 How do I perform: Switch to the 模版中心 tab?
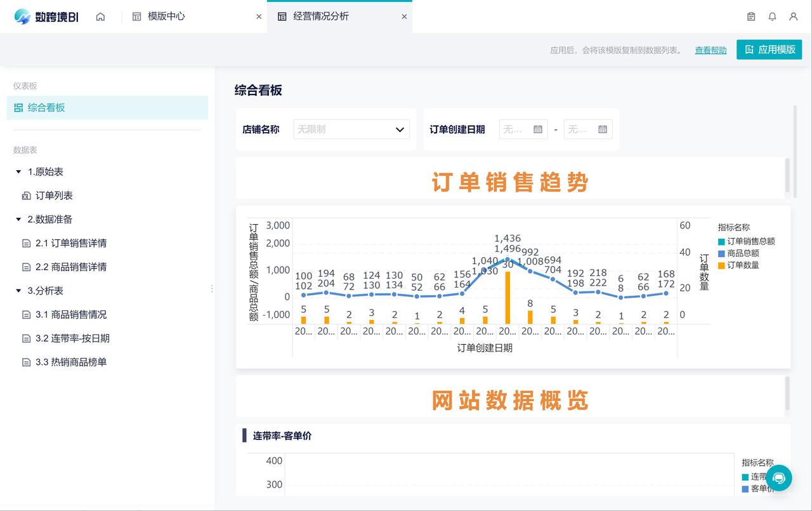(166, 17)
